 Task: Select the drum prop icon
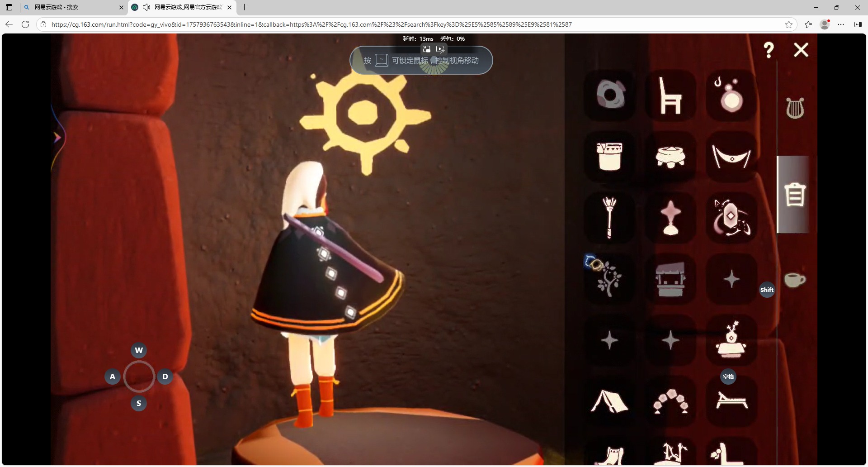tap(610, 157)
